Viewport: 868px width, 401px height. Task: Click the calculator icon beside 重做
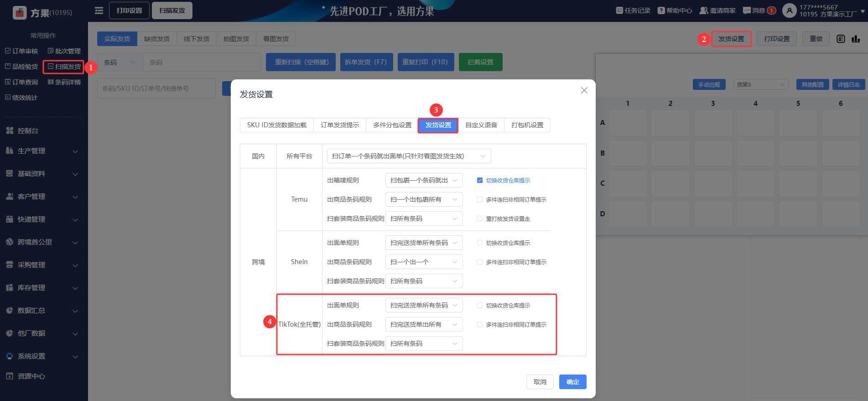point(841,39)
